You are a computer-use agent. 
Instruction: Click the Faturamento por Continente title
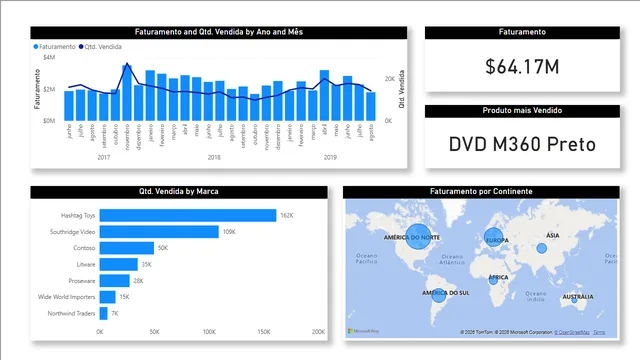[481, 191]
